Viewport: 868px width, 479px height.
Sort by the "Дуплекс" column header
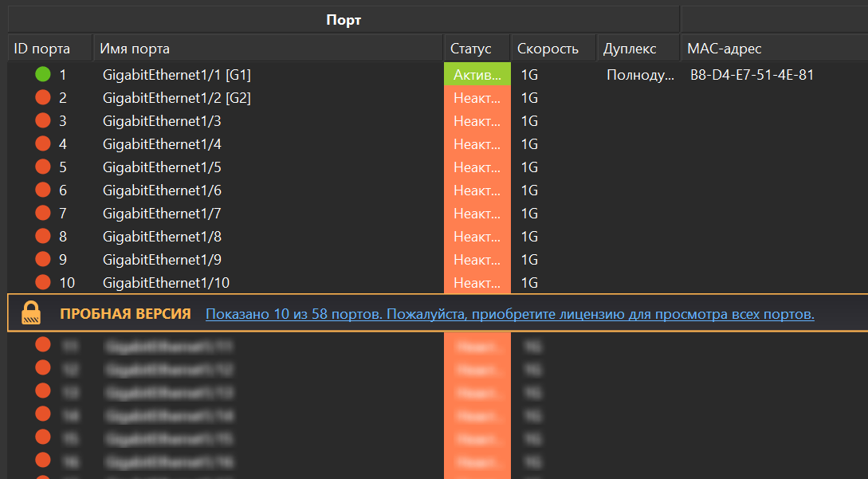click(x=630, y=49)
